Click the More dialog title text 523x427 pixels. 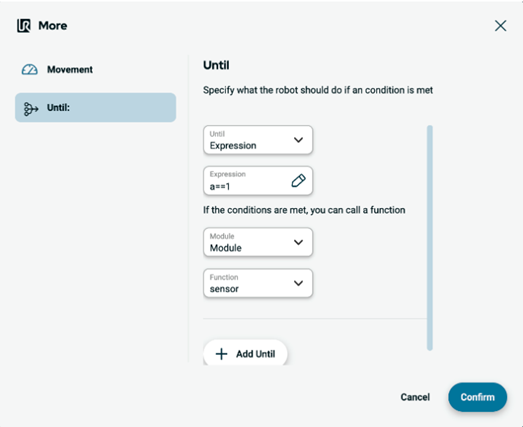[53, 26]
